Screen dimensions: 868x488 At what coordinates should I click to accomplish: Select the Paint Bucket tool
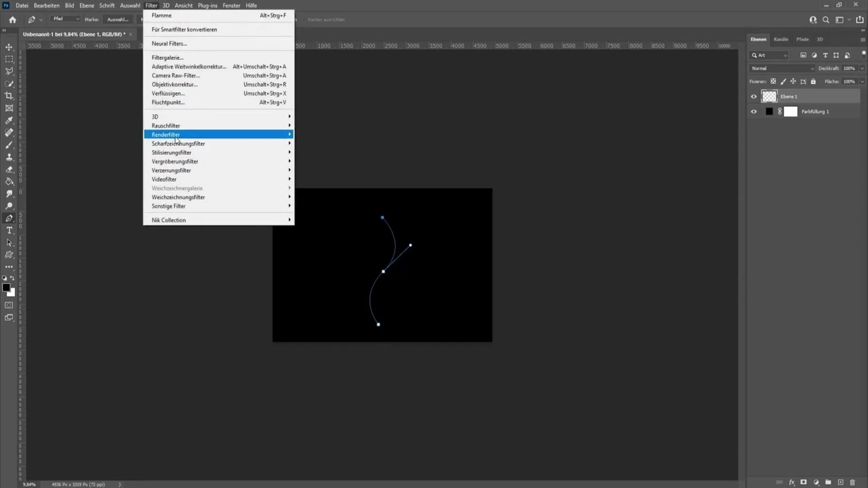pos(9,182)
